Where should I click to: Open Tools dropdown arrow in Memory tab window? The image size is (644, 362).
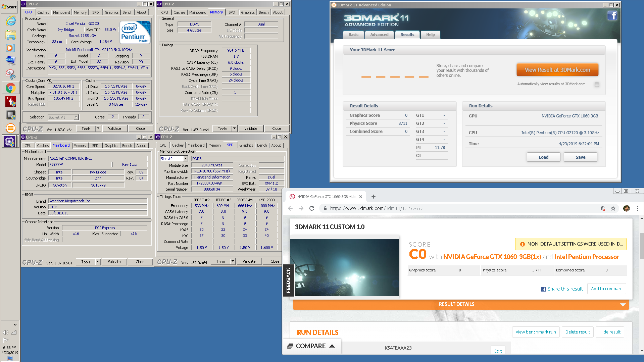(x=234, y=128)
